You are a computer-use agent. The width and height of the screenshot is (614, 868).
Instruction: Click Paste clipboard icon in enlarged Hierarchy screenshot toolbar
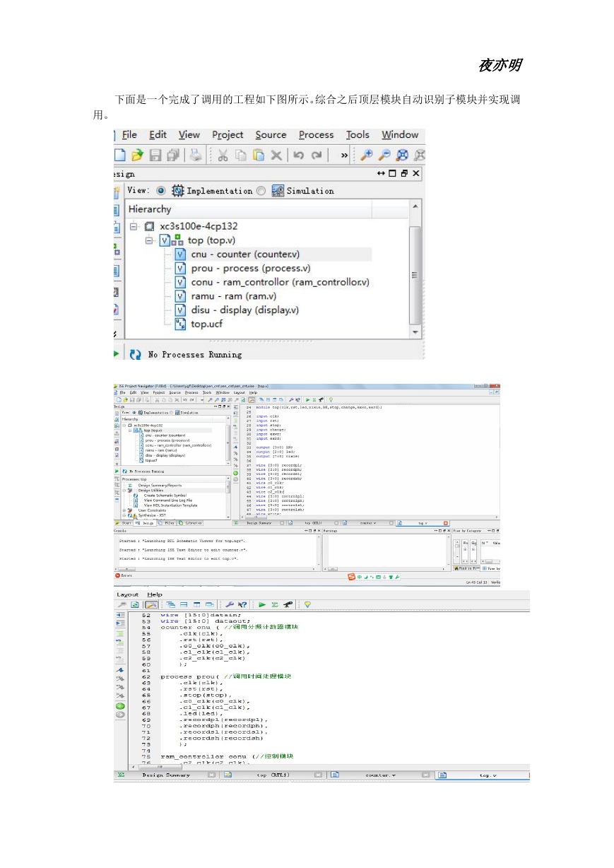tap(259, 156)
